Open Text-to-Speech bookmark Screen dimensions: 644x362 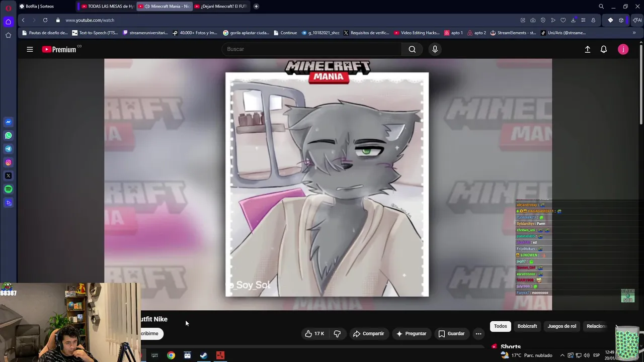point(95,33)
